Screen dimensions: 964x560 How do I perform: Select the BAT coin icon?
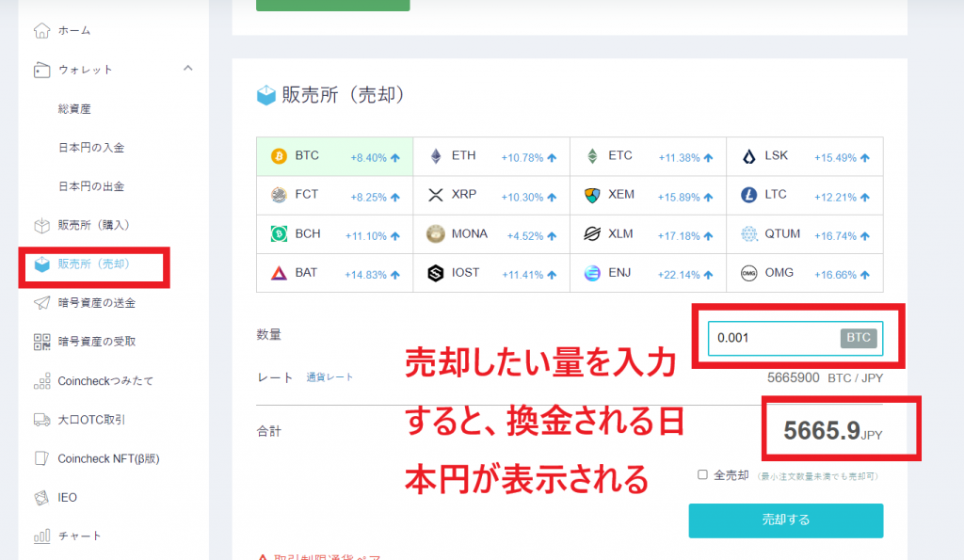tap(279, 273)
